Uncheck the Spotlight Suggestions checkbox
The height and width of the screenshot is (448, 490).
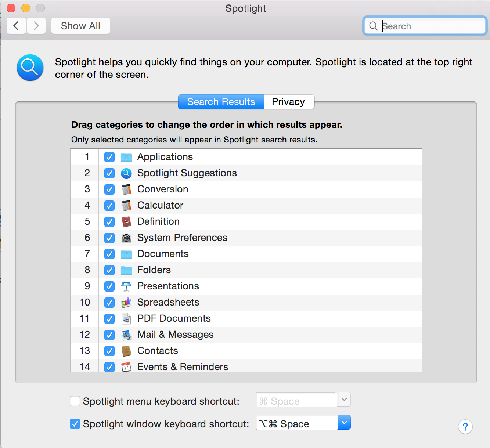(x=109, y=173)
